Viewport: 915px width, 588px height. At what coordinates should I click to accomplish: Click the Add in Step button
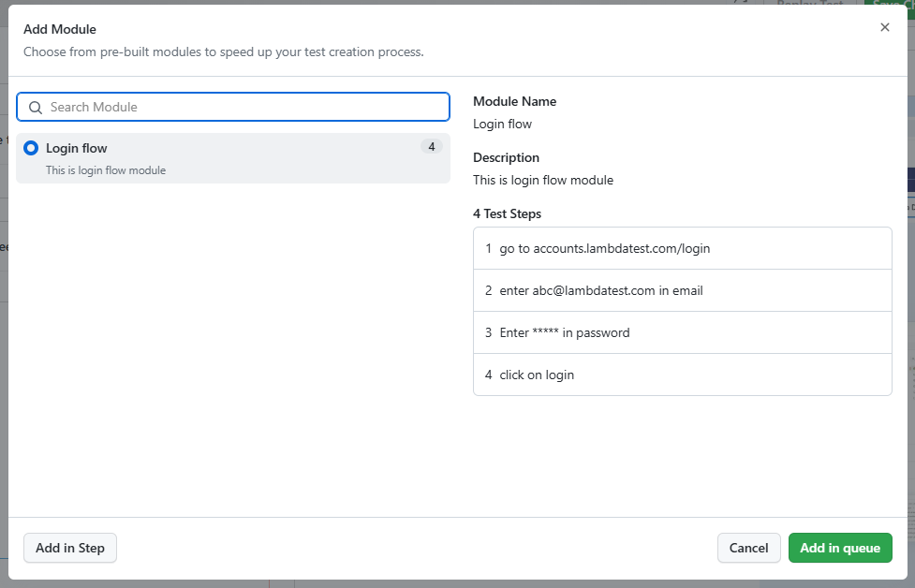coord(70,548)
